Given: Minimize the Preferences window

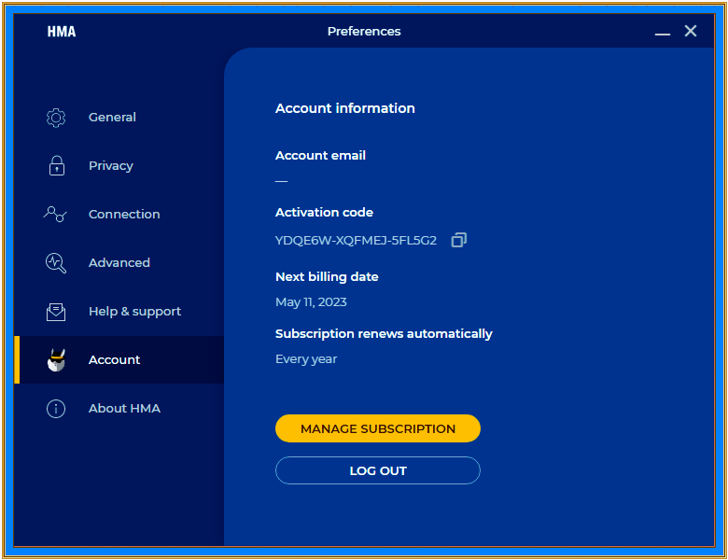Looking at the screenshot, I should tap(663, 32).
